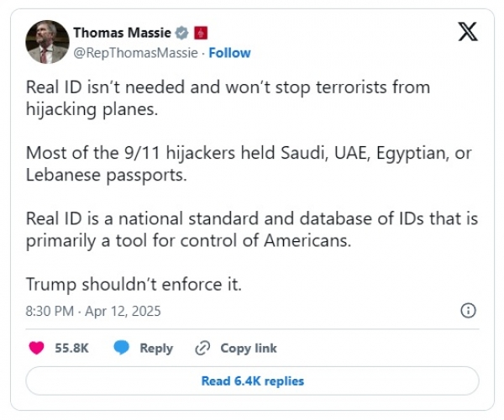The height and width of the screenshot is (420, 504).
Task: Follow @RepThomasMassie
Action: (229, 52)
